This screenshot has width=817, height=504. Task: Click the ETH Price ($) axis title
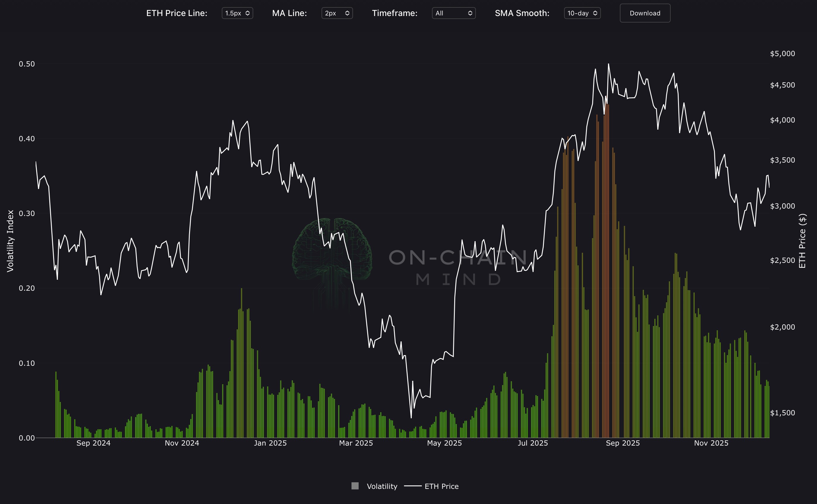(x=802, y=241)
